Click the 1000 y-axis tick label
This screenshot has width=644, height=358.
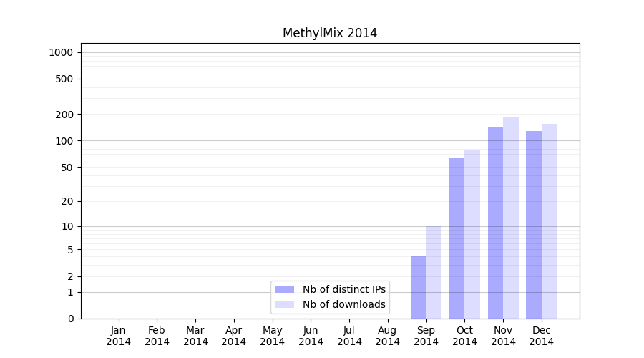coord(61,52)
